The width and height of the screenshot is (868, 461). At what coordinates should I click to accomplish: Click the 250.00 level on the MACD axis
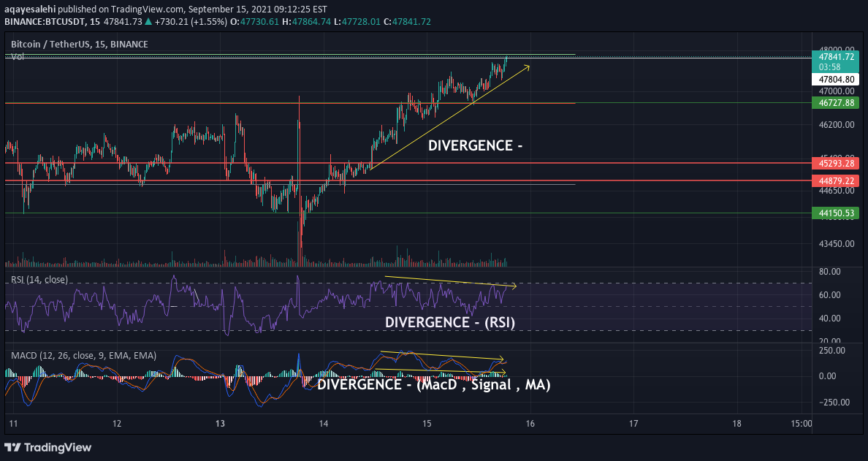832,350
